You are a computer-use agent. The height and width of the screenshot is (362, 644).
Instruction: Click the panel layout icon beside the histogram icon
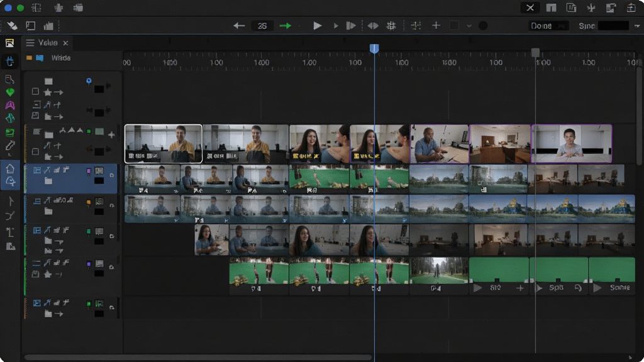30,26
